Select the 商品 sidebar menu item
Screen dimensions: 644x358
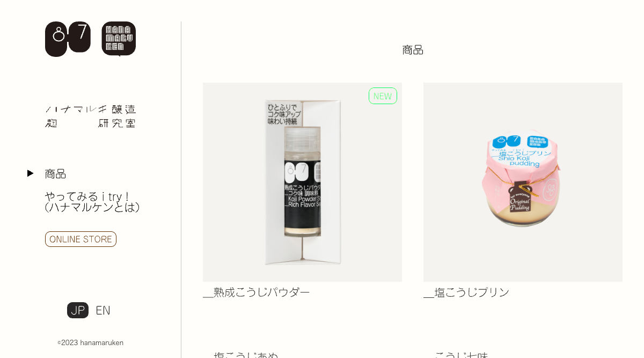(x=55, y=174)
